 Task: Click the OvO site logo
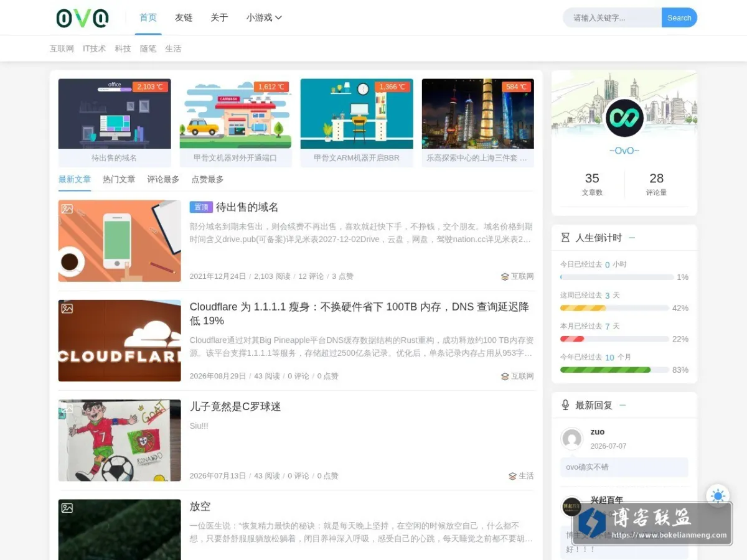82,18
